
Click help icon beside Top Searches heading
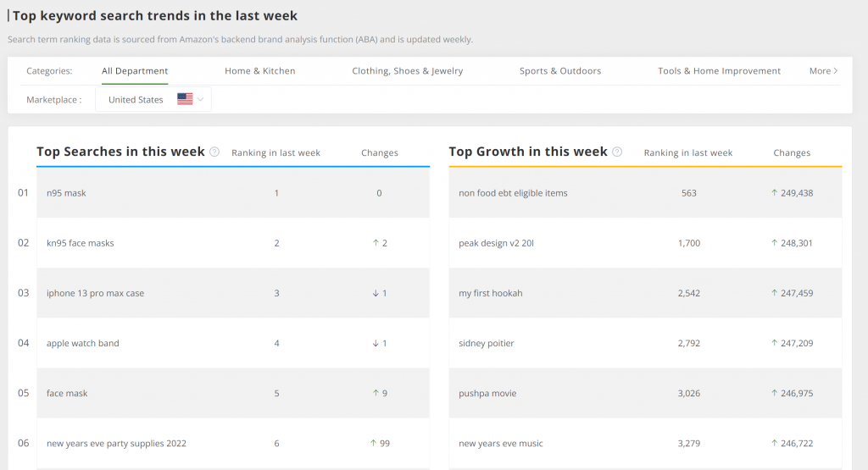(x=214, y=152)
